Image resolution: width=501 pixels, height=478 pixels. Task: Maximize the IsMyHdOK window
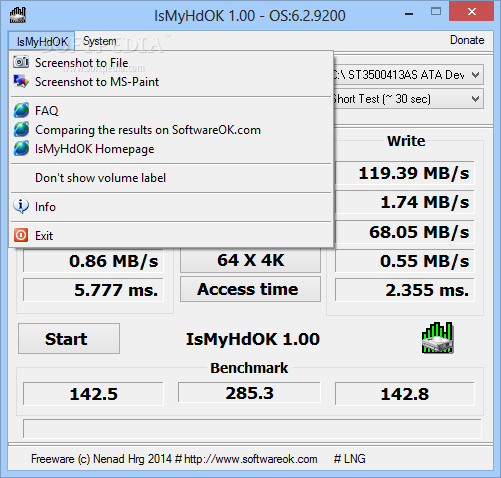click(x=436, y=12)
